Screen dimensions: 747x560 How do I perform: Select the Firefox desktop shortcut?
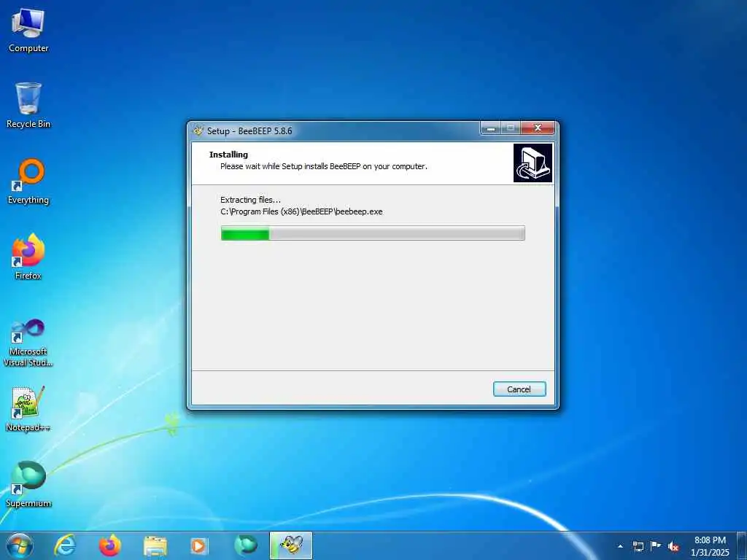[28, 257]
